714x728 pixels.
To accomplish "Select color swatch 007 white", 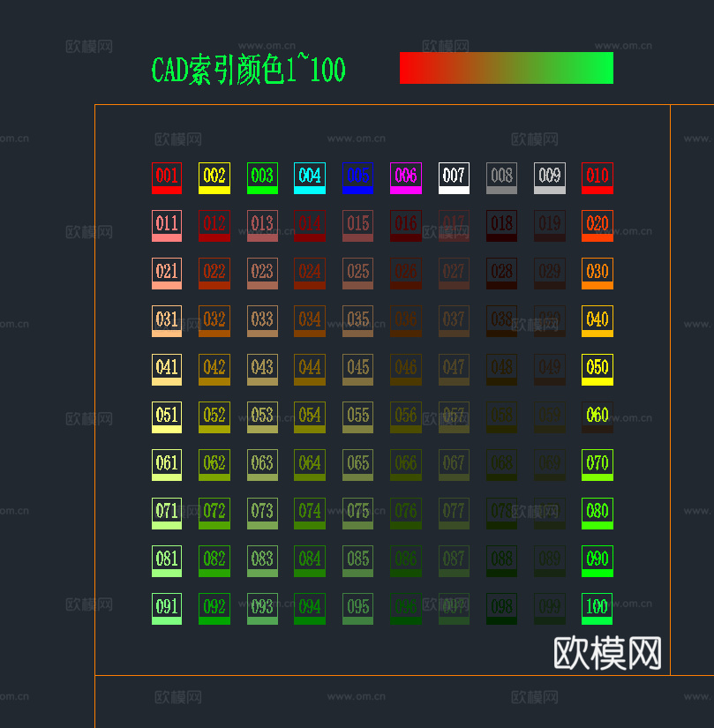I will [x=454, y=177].
